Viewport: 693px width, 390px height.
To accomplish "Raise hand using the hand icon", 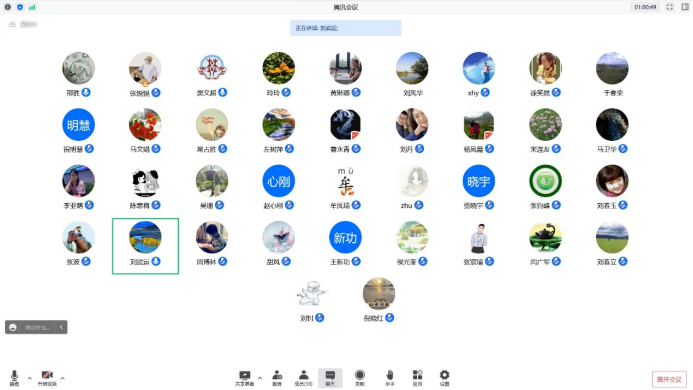I will tap(389, 378).
